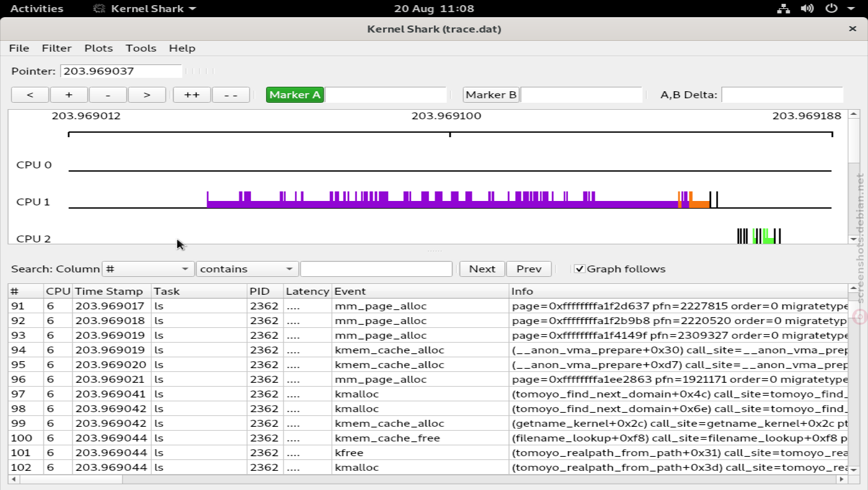Open Activities overview
Screen dimensions: 868x490
coord(36,9)
